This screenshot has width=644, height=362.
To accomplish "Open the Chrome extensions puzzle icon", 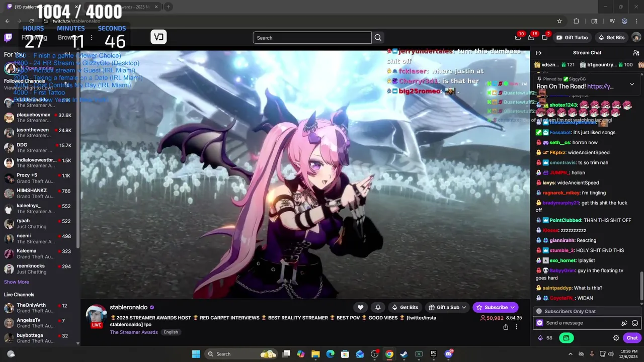I will [x=577, y=21].
